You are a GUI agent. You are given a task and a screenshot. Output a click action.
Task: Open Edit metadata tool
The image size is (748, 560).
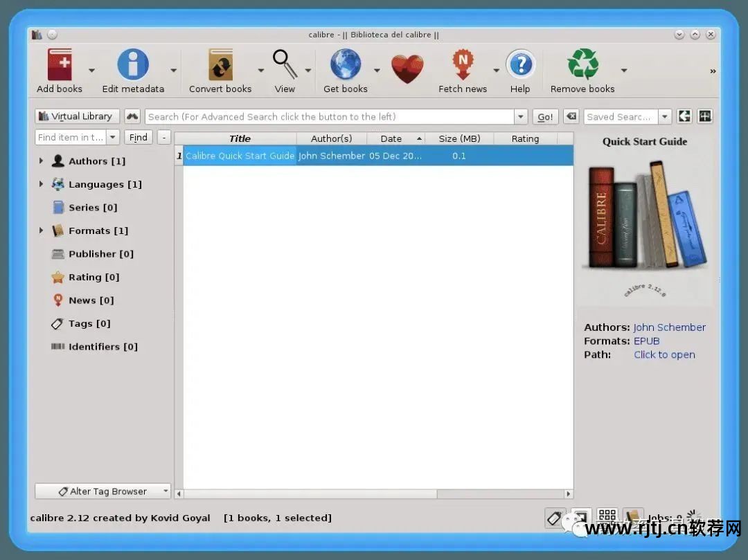(133, 66)
